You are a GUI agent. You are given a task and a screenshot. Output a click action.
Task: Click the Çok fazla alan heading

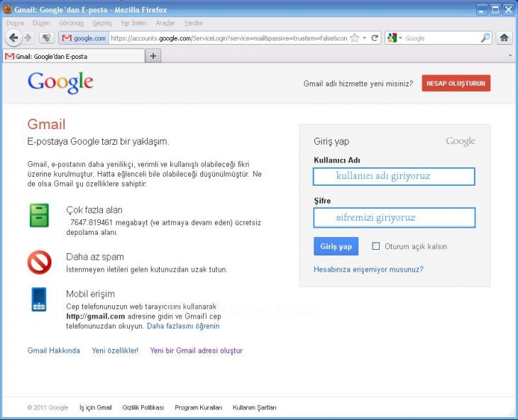tap(94, 210)
